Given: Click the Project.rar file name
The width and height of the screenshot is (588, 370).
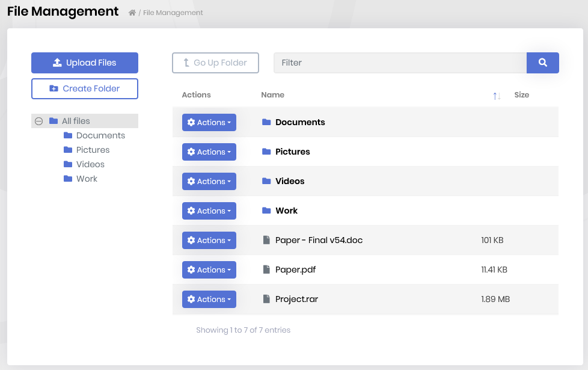Looking at the screenshot, I should point(296,299).
